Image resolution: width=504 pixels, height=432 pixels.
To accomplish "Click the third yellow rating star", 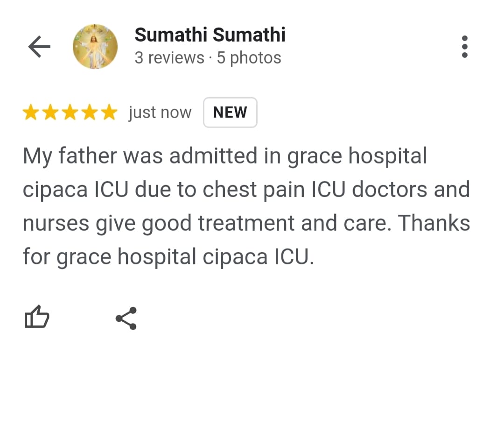I will pos(70,113).
